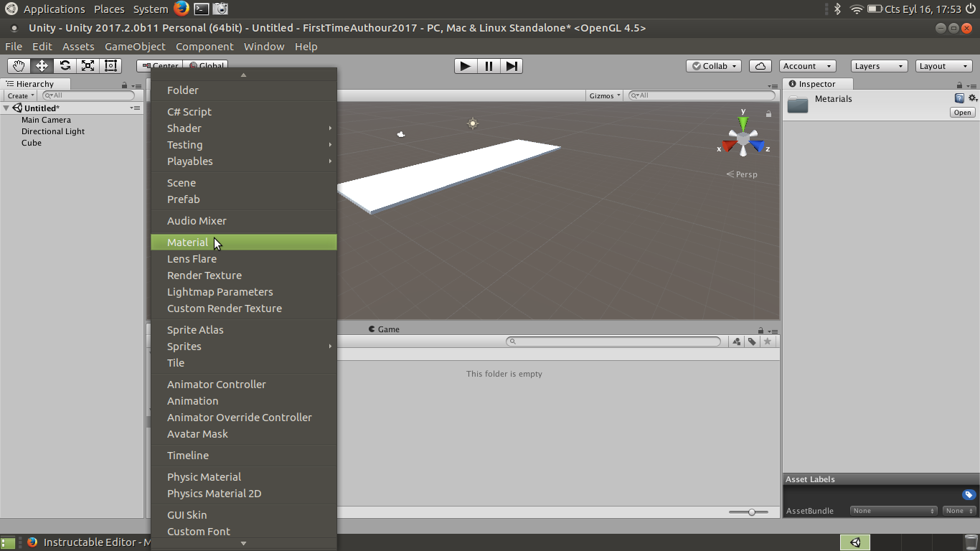Start Play mode with the Play button
Viewport: 980px width, 551px height.
(x=466, y=66)
